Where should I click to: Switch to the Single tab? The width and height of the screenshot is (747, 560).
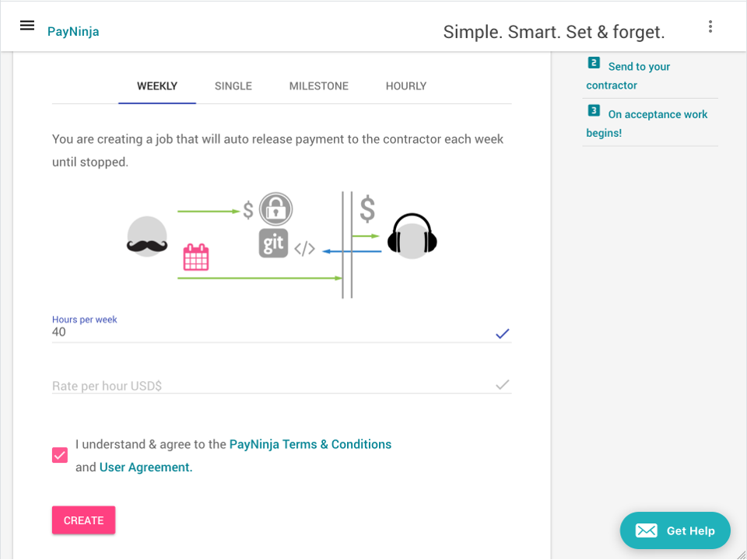point(233,86)
